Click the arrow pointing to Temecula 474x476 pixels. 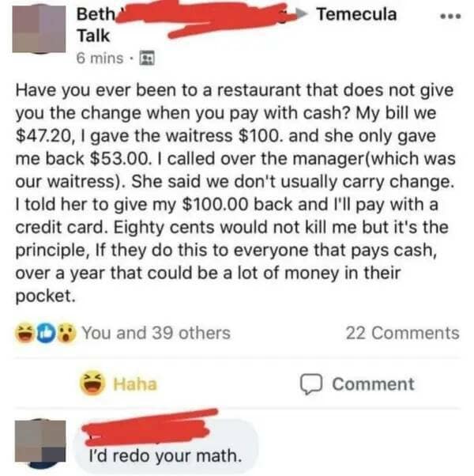click(x=301, y=14)
